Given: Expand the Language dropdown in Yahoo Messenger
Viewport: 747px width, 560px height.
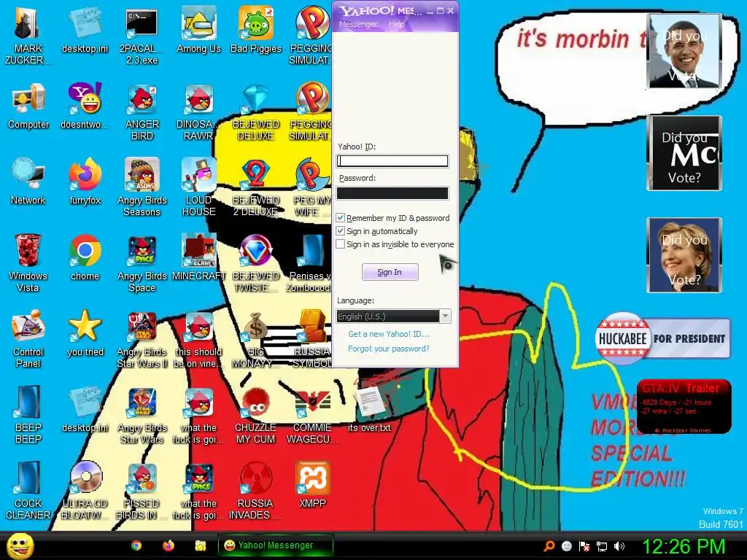Looking at the screenshot, I should pos(445,316).
